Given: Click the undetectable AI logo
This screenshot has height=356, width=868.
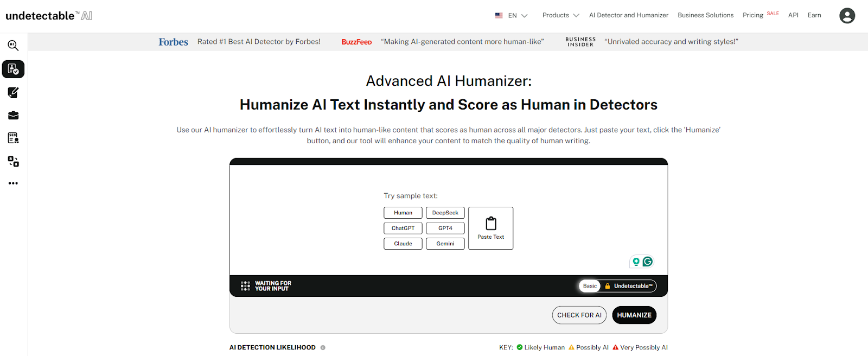Looking at the screenshot, I should [x=49, y=16].
